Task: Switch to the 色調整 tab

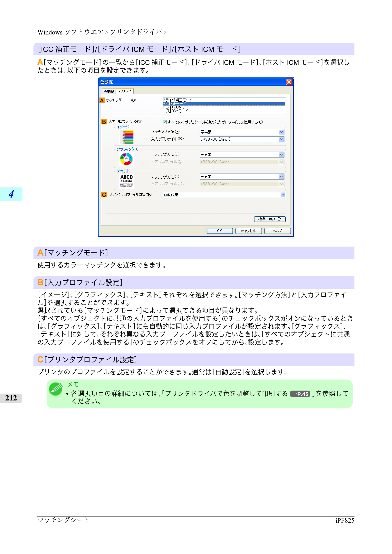Action: click(x=109, y=91)
